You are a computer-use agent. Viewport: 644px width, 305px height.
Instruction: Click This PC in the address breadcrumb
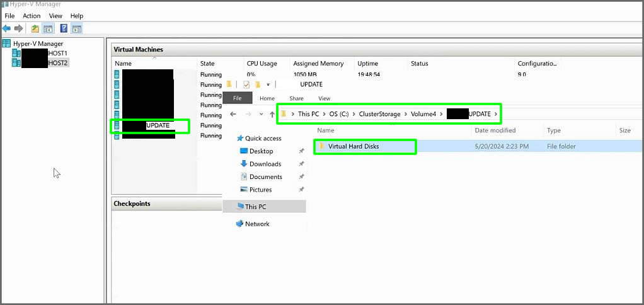tap(308, 114)
